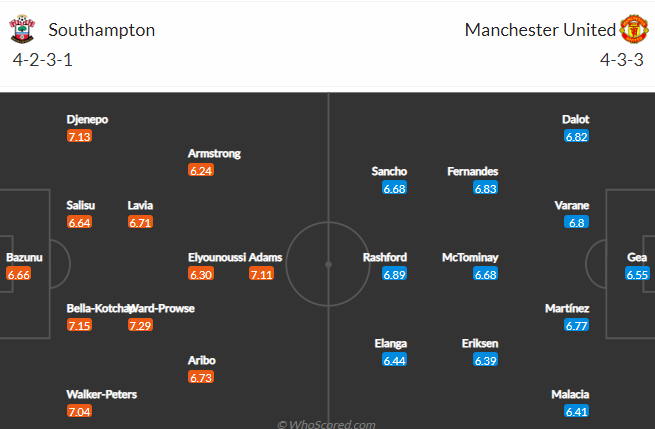The width and height of the screenshot is (655, 429).
Task: Open Manchester United team name link
Action: 540,30
